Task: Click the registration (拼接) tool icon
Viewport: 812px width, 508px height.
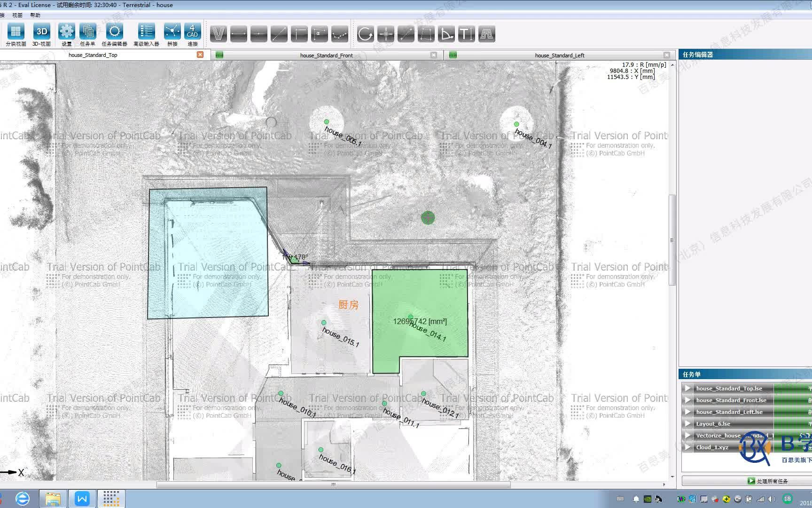Action: (172, 35)
